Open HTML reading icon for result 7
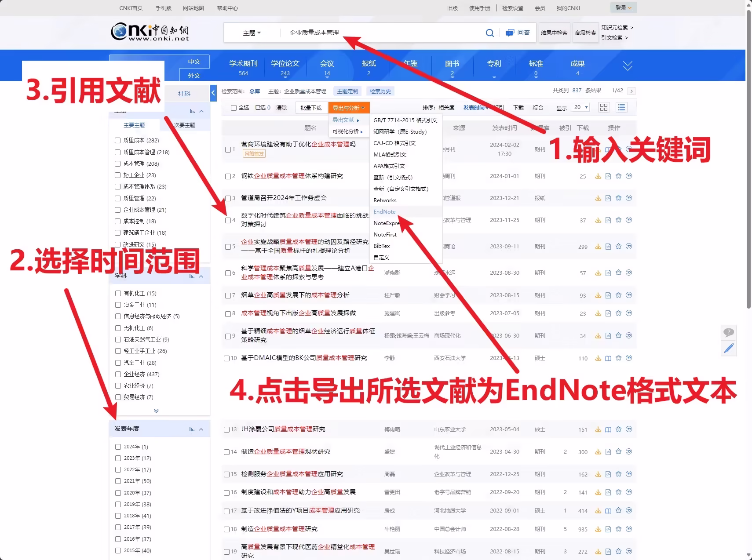 tap(608, 295)
